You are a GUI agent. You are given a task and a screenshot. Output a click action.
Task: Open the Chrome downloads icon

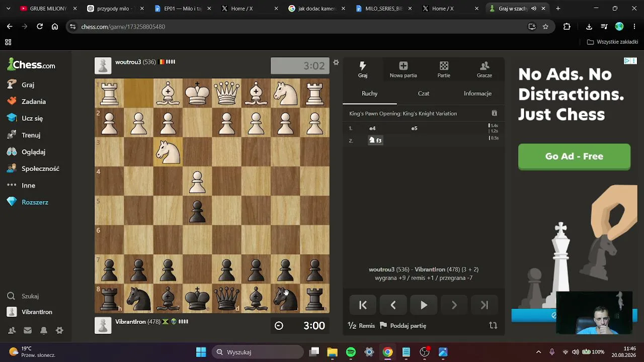point(589,27)
